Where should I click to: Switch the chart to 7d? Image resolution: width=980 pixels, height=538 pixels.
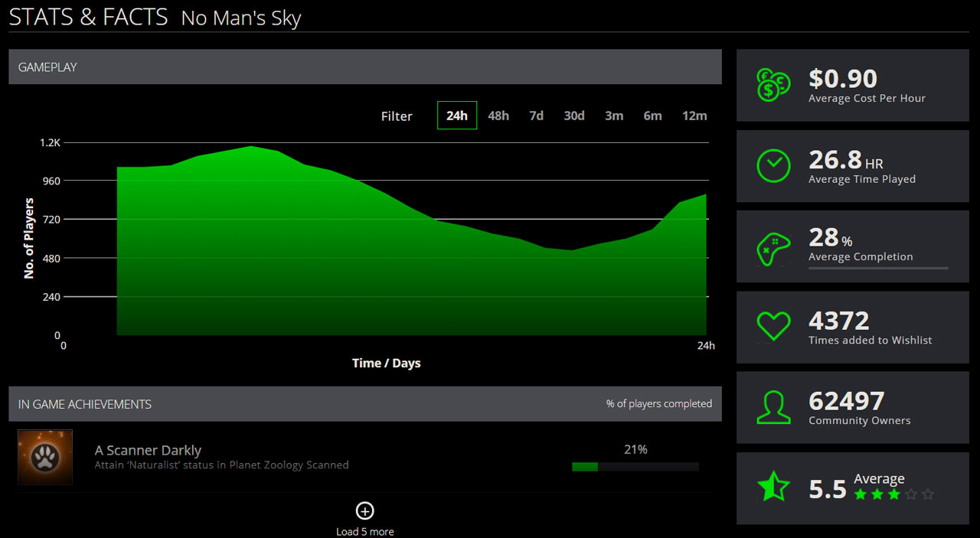[536, 116]
